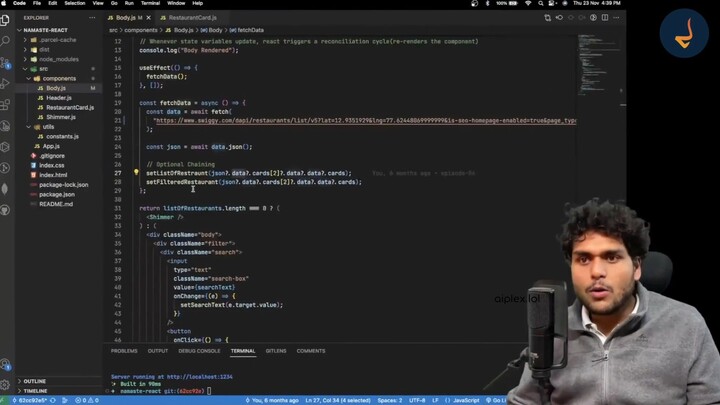Close the Body.js editor tab

[148, 18]
